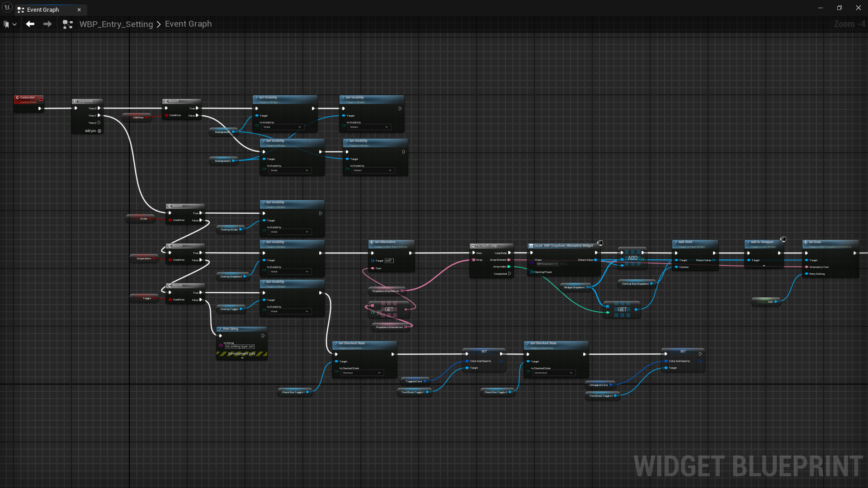
Task: Expand advanced pins on Add to Viewport node
Action: coord(764,266)
